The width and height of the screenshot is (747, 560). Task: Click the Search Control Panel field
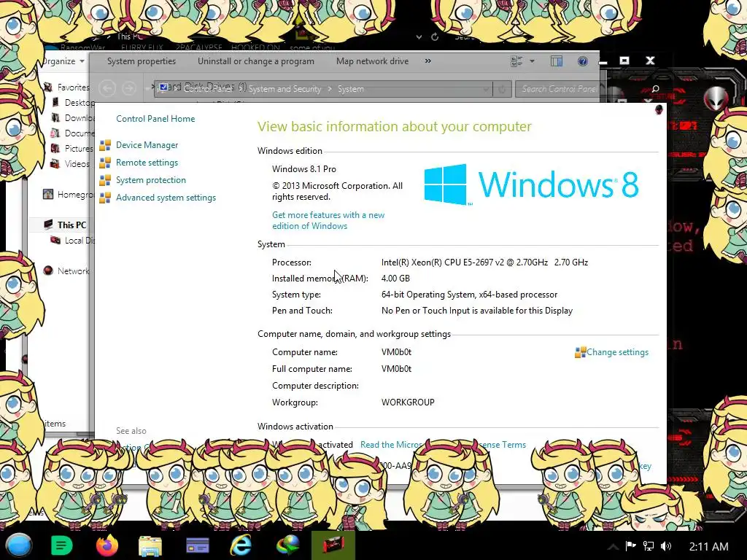557,89
